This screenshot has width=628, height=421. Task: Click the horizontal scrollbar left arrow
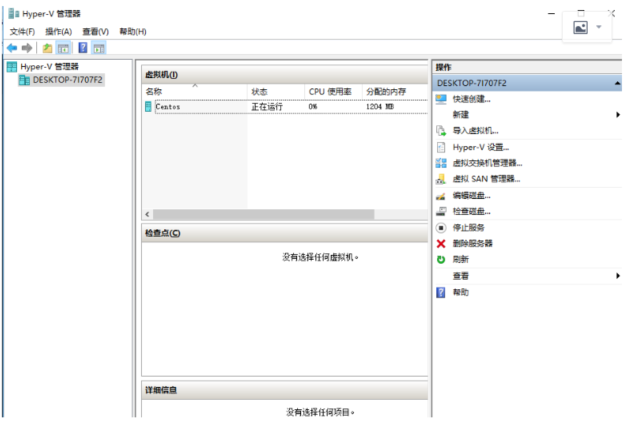(x=147, y=215)
